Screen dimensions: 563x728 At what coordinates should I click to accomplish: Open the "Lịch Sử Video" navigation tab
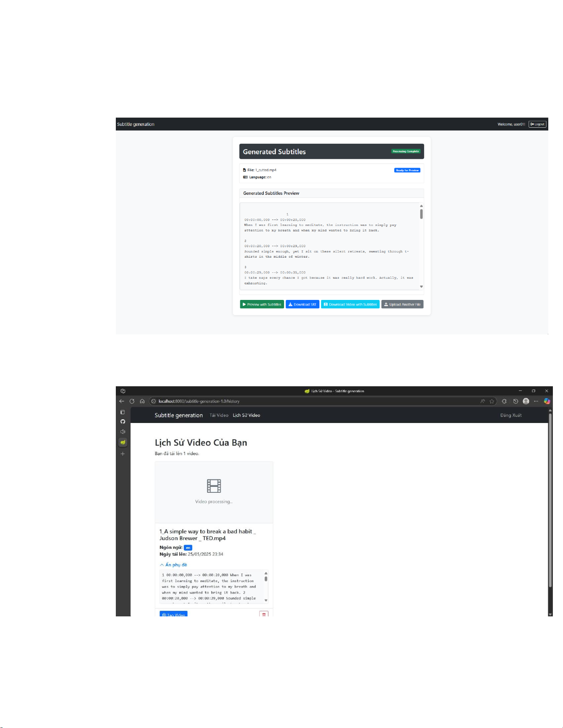tap(246, 415)
